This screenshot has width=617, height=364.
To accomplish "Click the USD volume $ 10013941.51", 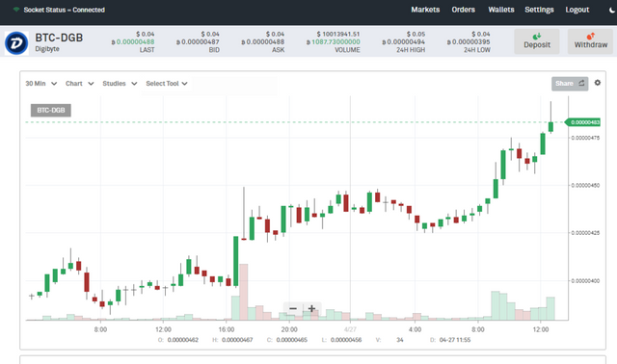I will [x=338, y=35].
